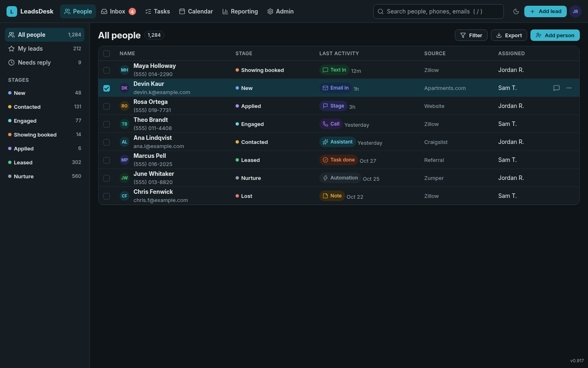Image resolution: width=588 pixels, height=368 pixels.
Task: Click the Note activity badge
Action: click(332, 196)
